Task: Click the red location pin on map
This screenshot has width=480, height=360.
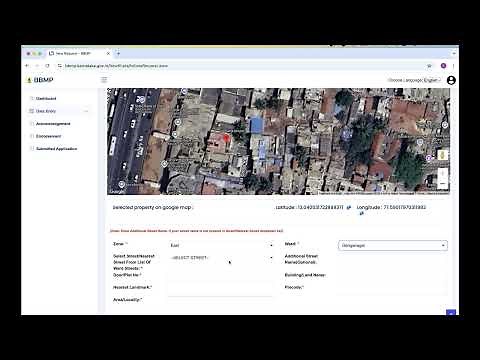Action: [x=227, y=138]
